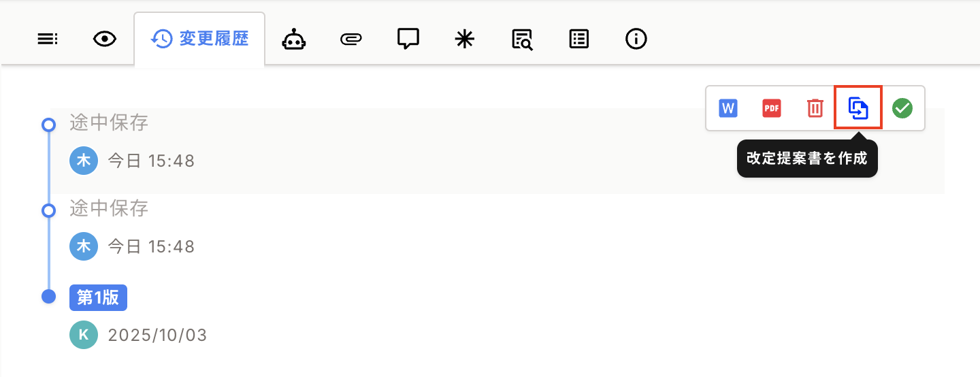Viewport: 980px width, 377px height.
Task: Open the outline list tab icon
Action: (47, 39)
